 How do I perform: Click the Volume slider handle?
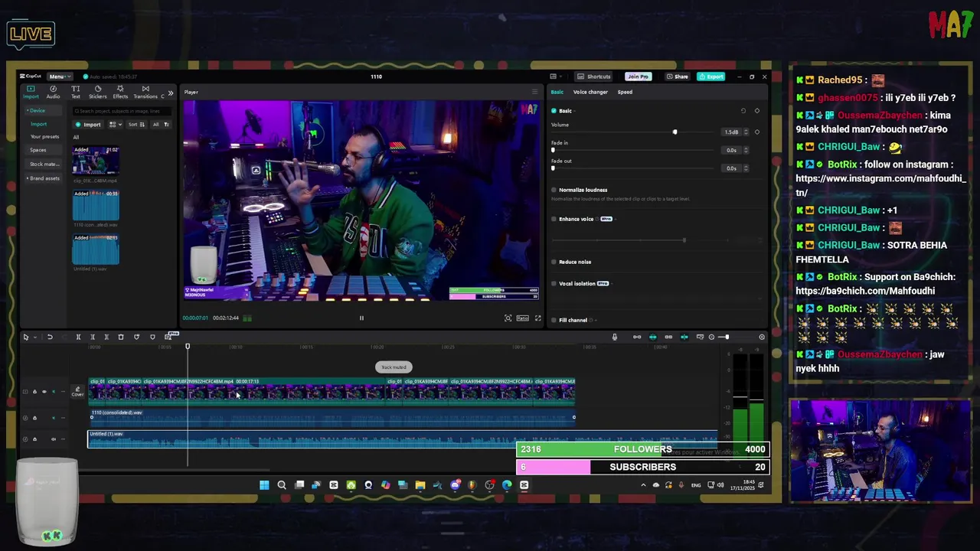point(675,132)
